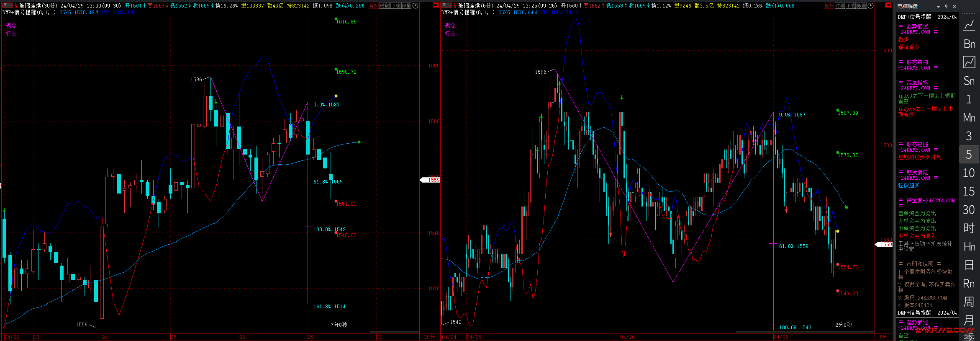Toggle 时段 on the left chart
Screen dimensions: 980x341
tap(385, 5)
